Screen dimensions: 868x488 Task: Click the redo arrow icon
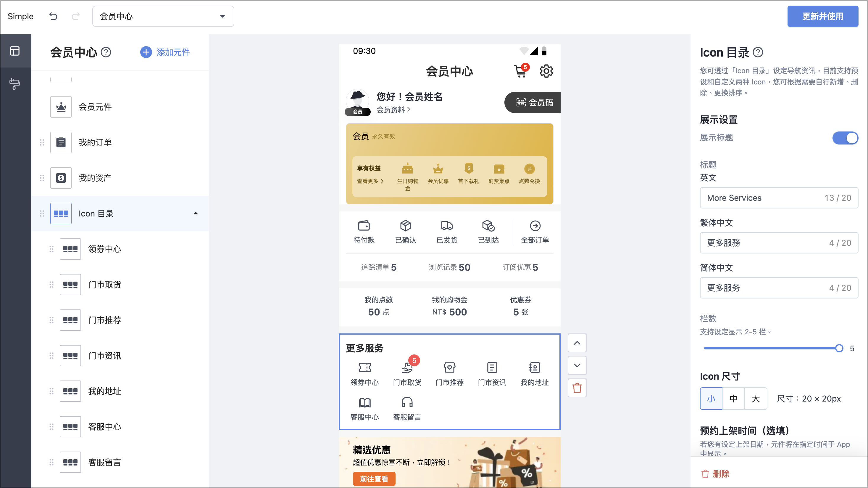point(76,16)
